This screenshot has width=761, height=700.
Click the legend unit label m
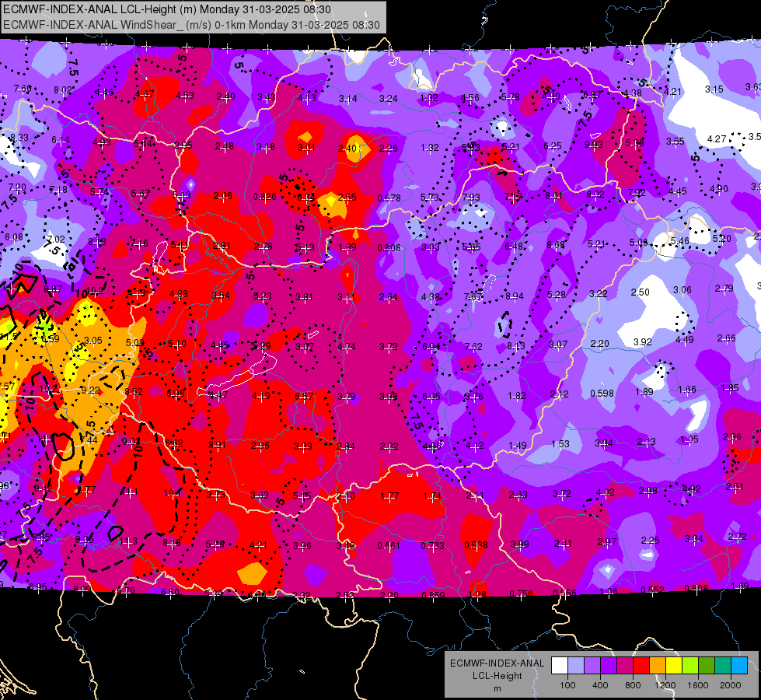pos(497,689)
